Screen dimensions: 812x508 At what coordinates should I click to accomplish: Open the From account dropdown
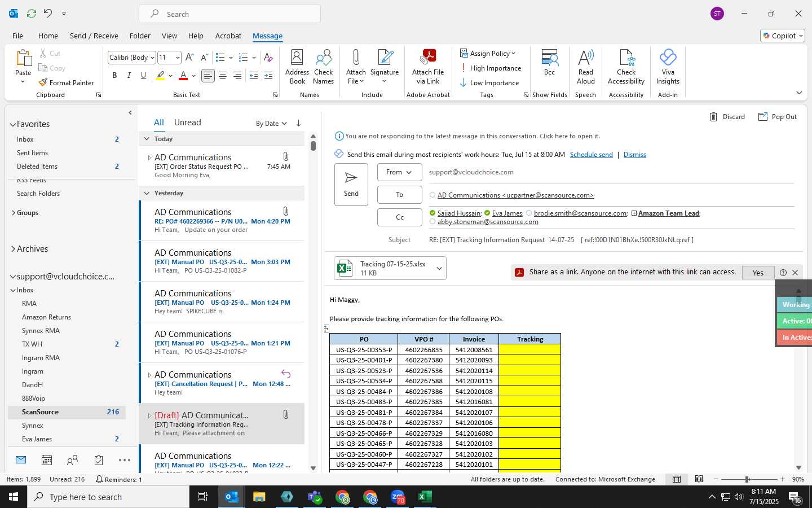399,172
